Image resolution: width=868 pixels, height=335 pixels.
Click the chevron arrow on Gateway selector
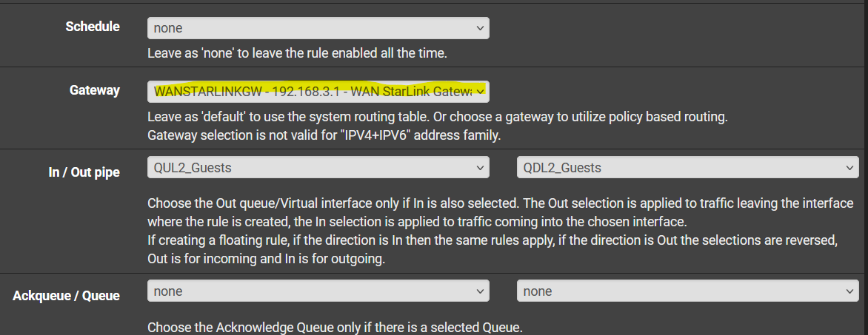coord(480,91)
